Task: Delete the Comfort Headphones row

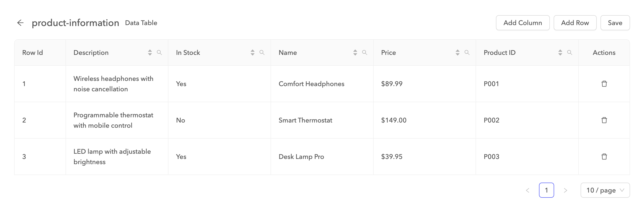Action: pos(604,84)
